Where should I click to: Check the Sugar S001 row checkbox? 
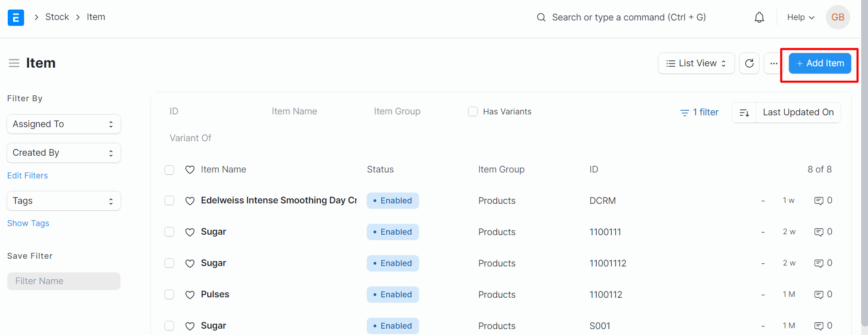(170, 326)
